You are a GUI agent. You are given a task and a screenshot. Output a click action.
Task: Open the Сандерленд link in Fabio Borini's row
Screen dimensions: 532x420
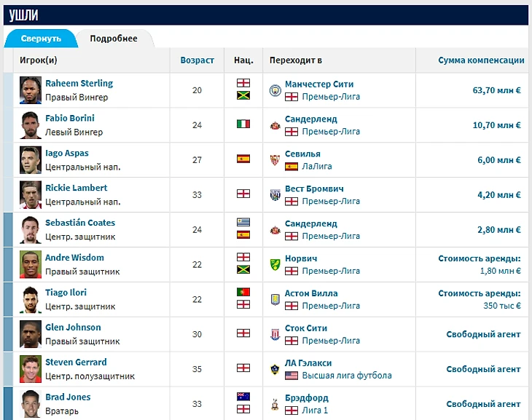[x=310, y=119]
